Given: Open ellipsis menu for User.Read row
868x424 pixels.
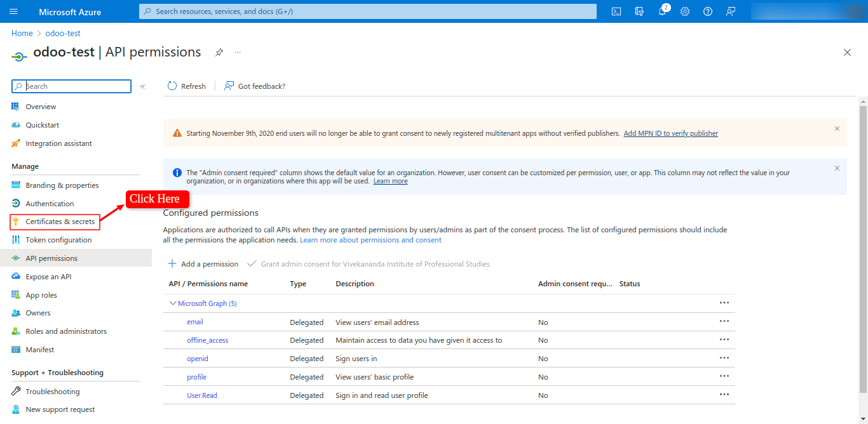Looking at the screenshot, I should (724, 395).
